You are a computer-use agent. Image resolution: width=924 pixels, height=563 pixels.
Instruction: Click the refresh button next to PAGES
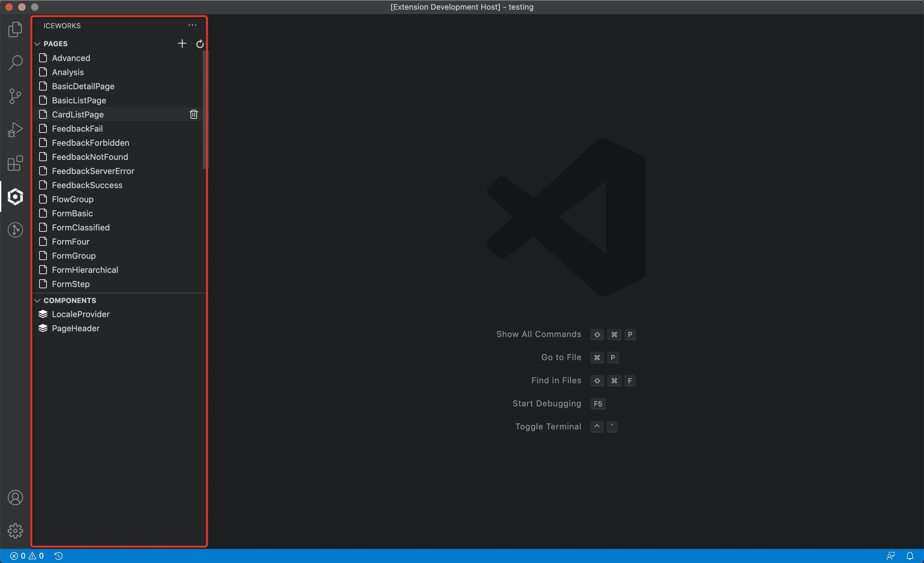point(200,43)
